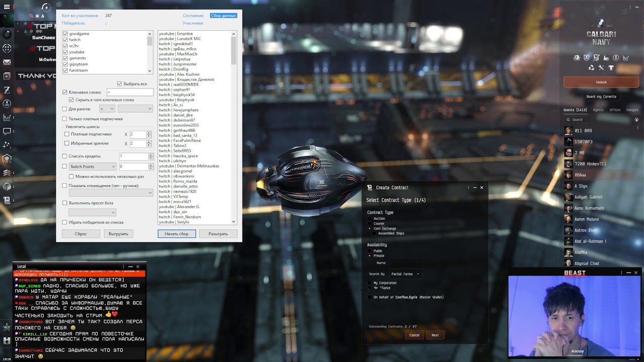Screen dimensions: 644x362
Task: Open the EVE Mail envelope icon in sidebar
Action: tap(7, 62)
